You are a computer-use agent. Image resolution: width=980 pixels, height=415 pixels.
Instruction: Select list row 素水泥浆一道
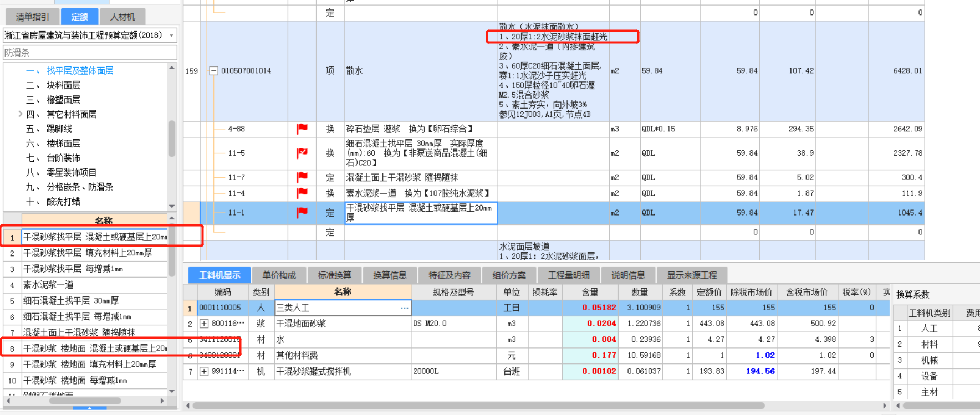(x=94, y=285)
